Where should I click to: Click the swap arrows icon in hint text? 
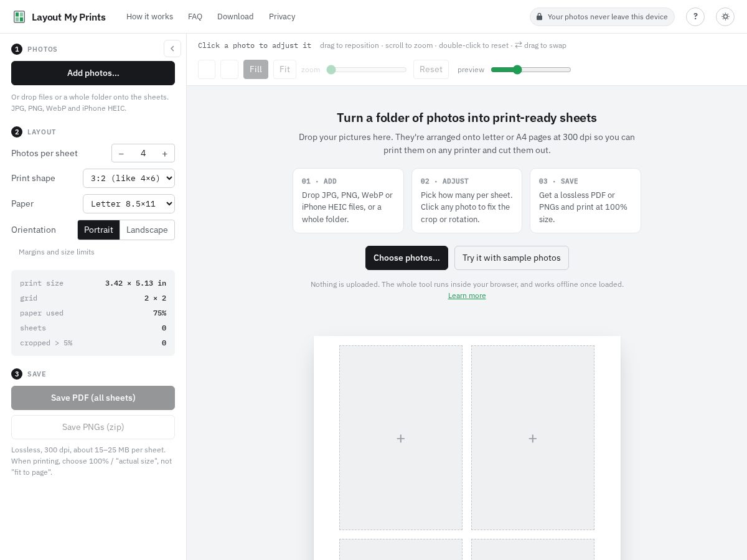(x=519, y=45)
